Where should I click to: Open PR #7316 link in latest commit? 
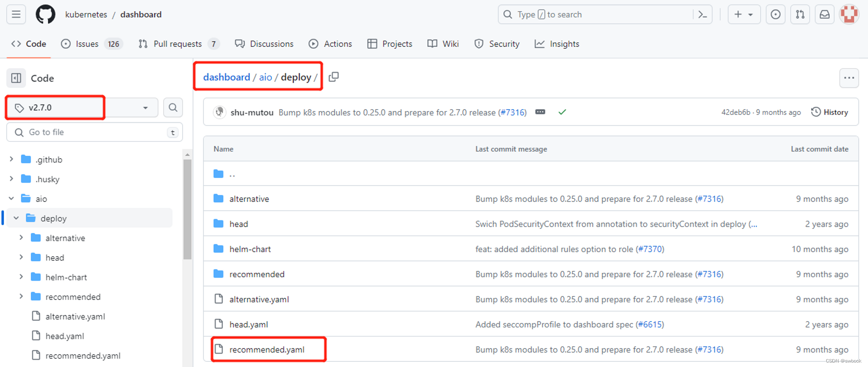click(513, 112)
